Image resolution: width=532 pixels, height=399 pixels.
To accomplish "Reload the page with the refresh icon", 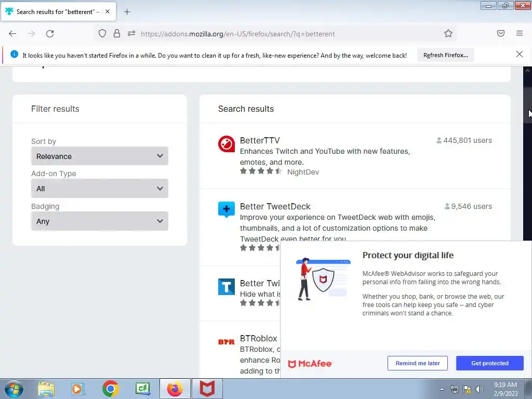I will (50, 34).
